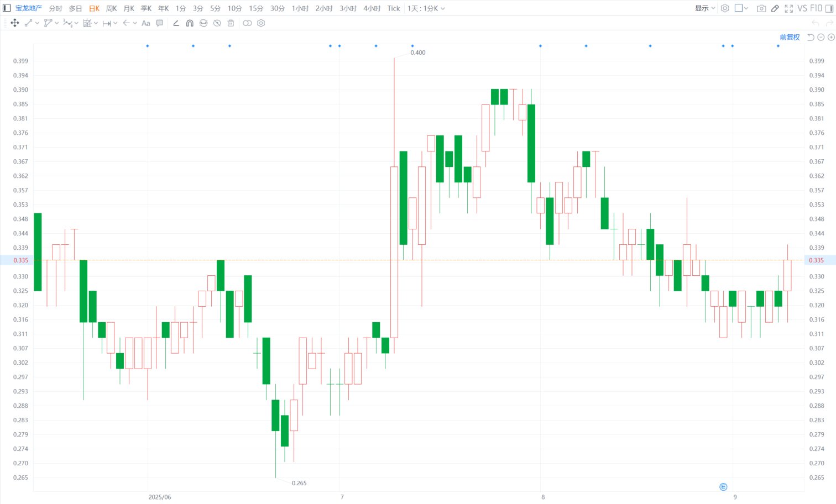Toggle the linked circles overlay icon
This screenshot has height=504, width=836.
(247, 23)
